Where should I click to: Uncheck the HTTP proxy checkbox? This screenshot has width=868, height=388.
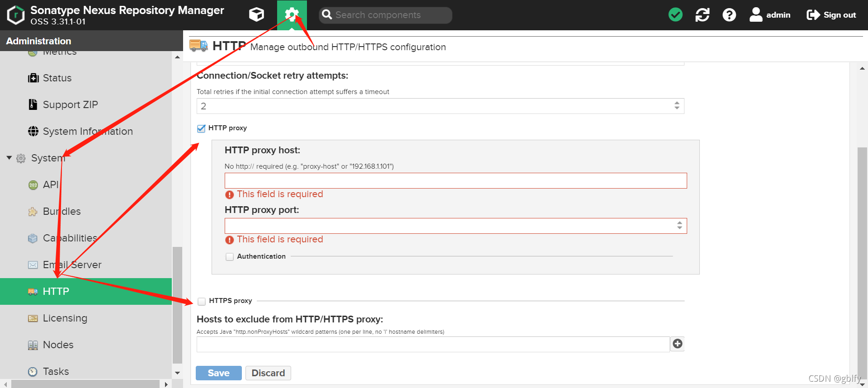pos(201,128)
